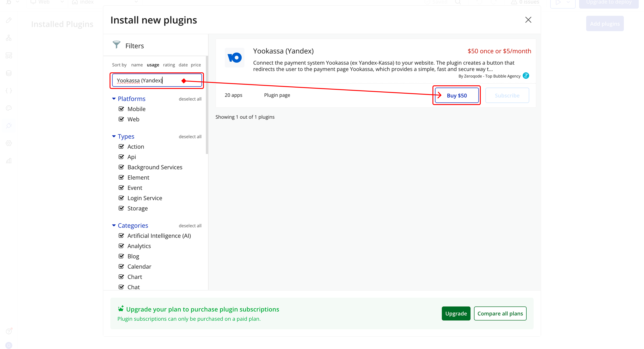Click the Yookassa plugin logo
The height and width of the screenshot is (349, 644).
click(x=234, y=58)
